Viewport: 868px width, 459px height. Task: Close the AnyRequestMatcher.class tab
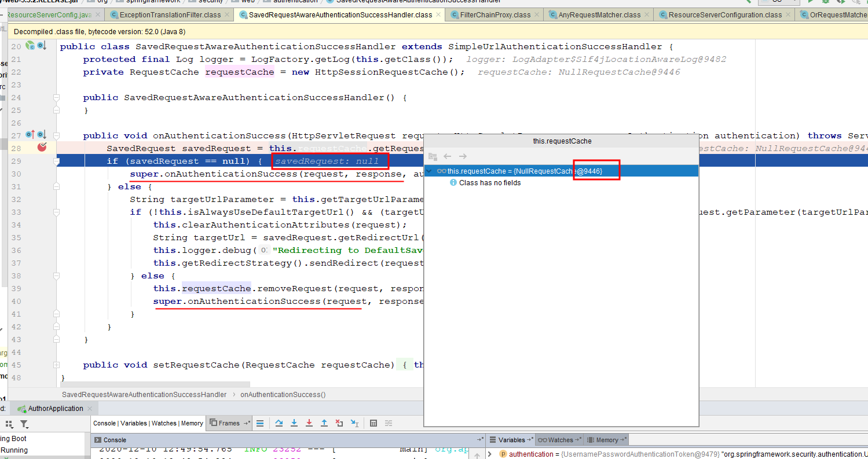647,15
